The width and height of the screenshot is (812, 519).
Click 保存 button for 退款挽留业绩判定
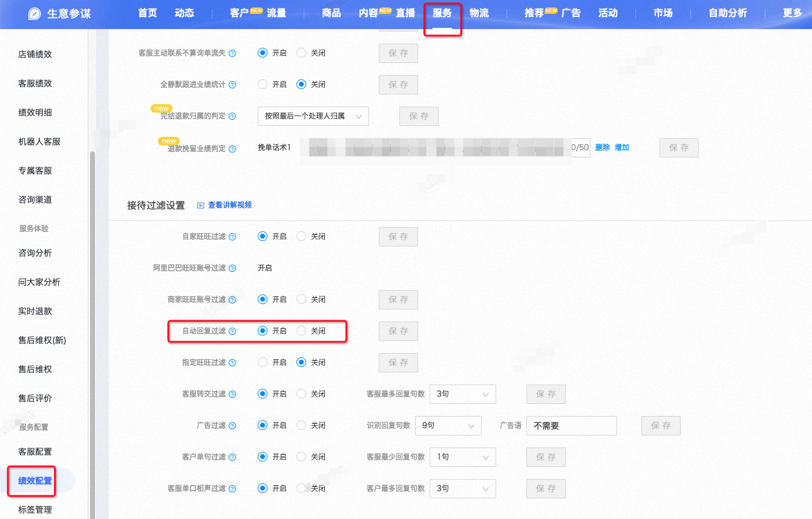[679, 148]
